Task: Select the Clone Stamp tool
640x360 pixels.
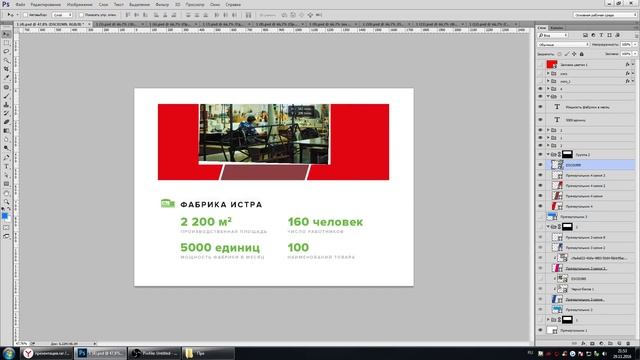Action: tap(6, 105)
